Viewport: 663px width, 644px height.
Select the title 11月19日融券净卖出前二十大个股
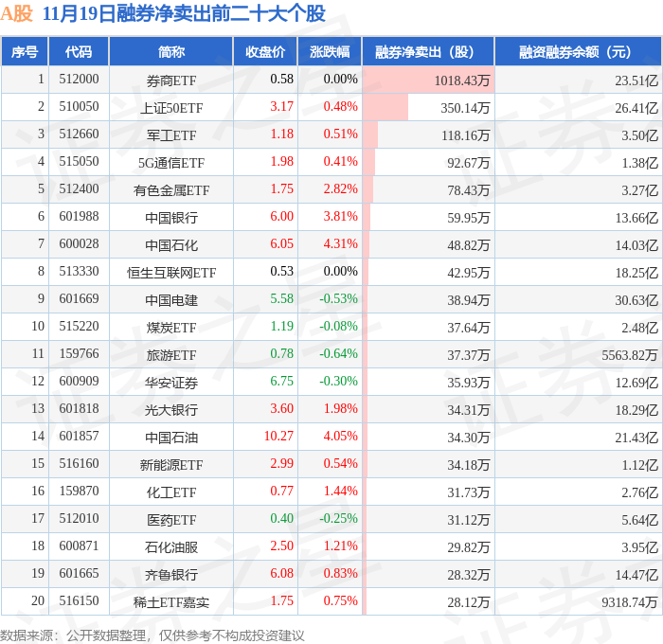(184, 13)
